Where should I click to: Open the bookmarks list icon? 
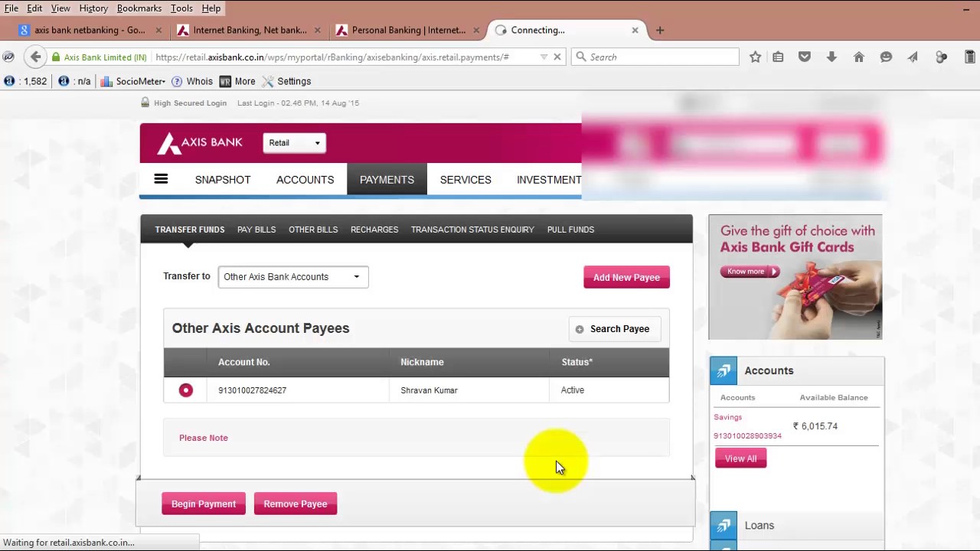[778, 57]
